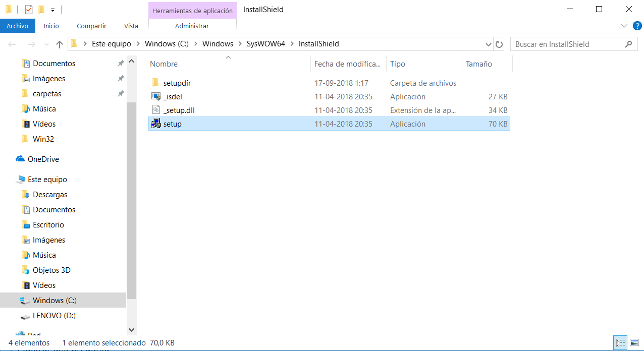Sort files by the Tamaño column
Screen dimensions: 644x351
coord(487,64)
